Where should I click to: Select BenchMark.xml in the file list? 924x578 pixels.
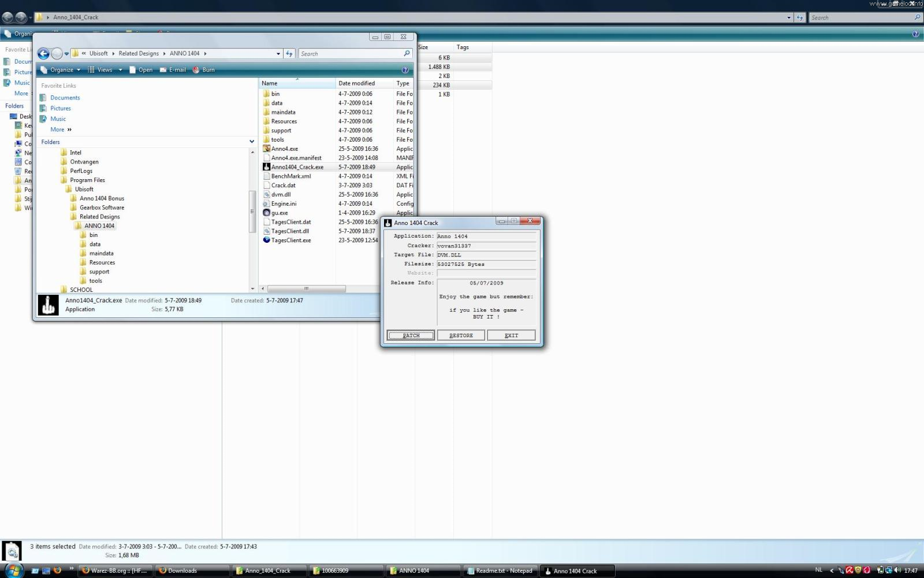[x=286, y=176]
